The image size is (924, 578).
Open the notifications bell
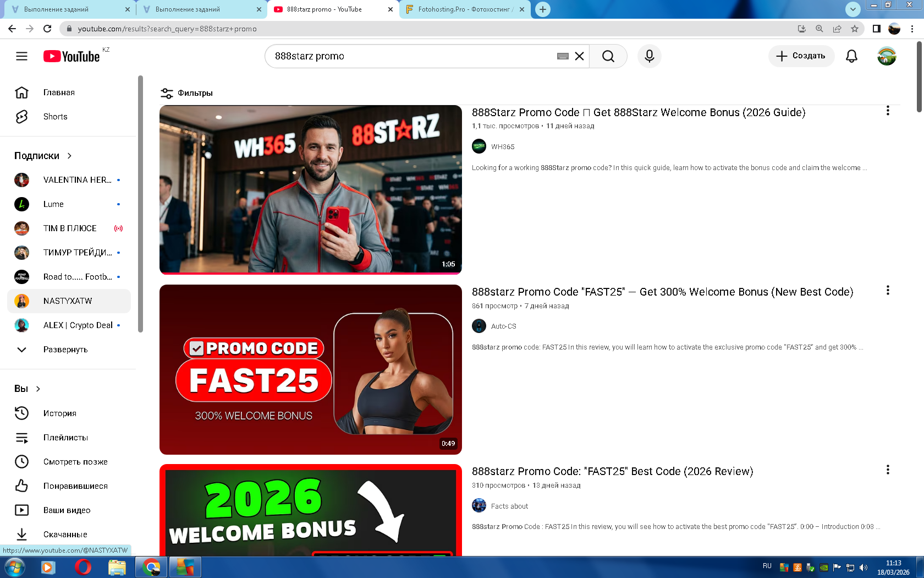tap(851, 56)
